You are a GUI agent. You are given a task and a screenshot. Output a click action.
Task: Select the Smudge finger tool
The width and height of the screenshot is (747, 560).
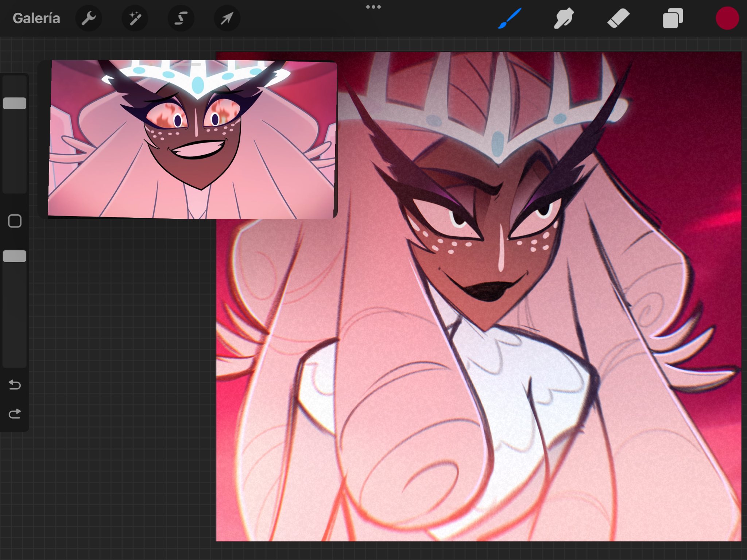click(x=564, y=18)
